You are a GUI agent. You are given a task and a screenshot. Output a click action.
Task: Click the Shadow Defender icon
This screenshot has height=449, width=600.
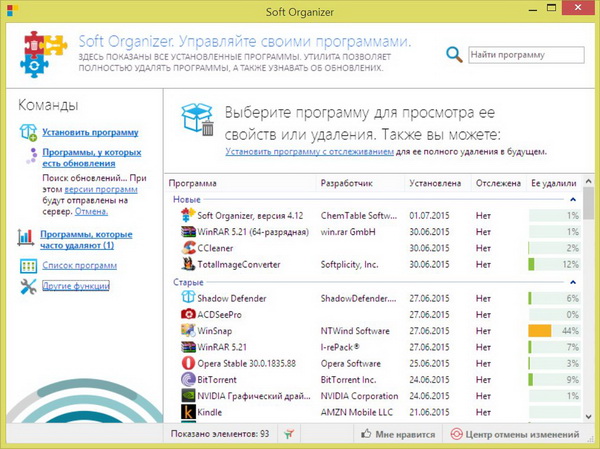(x=187, y=298)
